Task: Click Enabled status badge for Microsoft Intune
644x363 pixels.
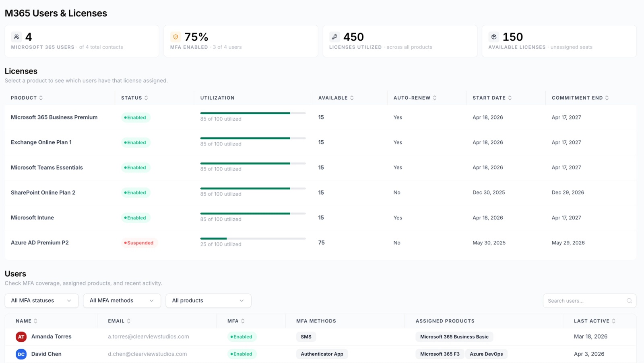Action: tap(136, 218)
